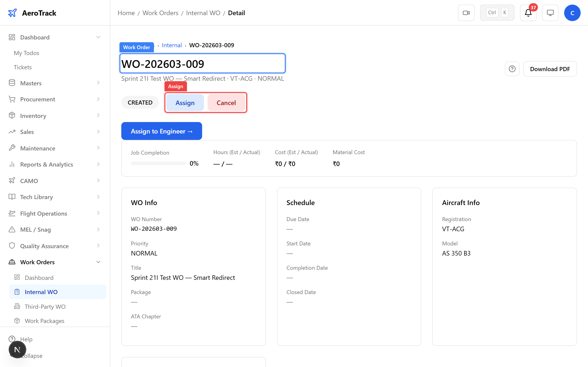Open the user avatar in top right
The height and width of the screenshot is (367, 588).
[x=572, y=13]
